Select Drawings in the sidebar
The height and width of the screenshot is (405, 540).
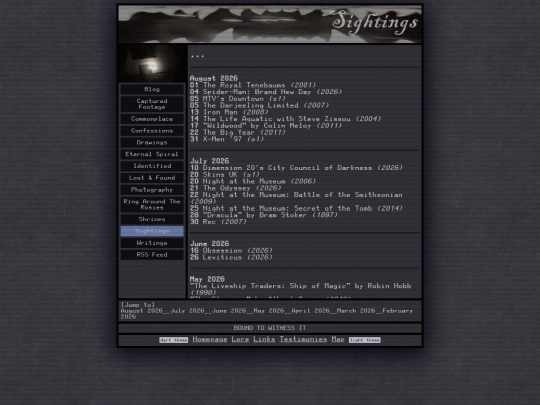pyautogui.click(x=152, y=142)
